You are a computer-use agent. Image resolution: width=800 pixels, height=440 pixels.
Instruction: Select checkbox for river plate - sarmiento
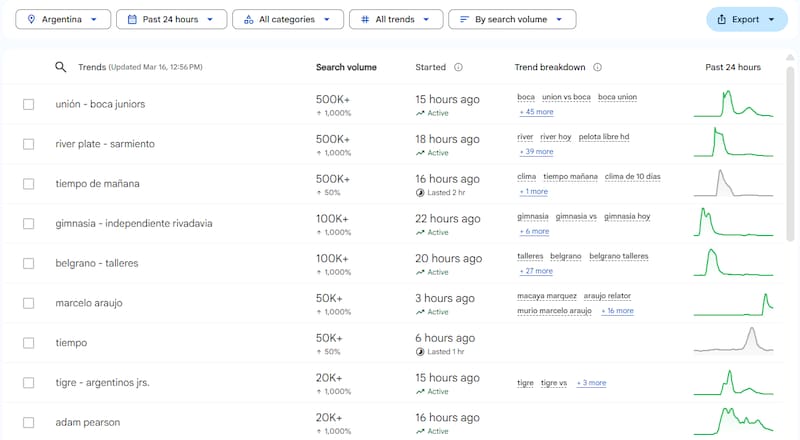[29, 144]
